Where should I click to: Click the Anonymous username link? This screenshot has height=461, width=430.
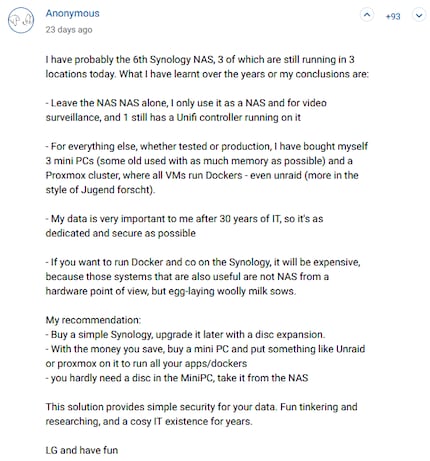point(72,13)
